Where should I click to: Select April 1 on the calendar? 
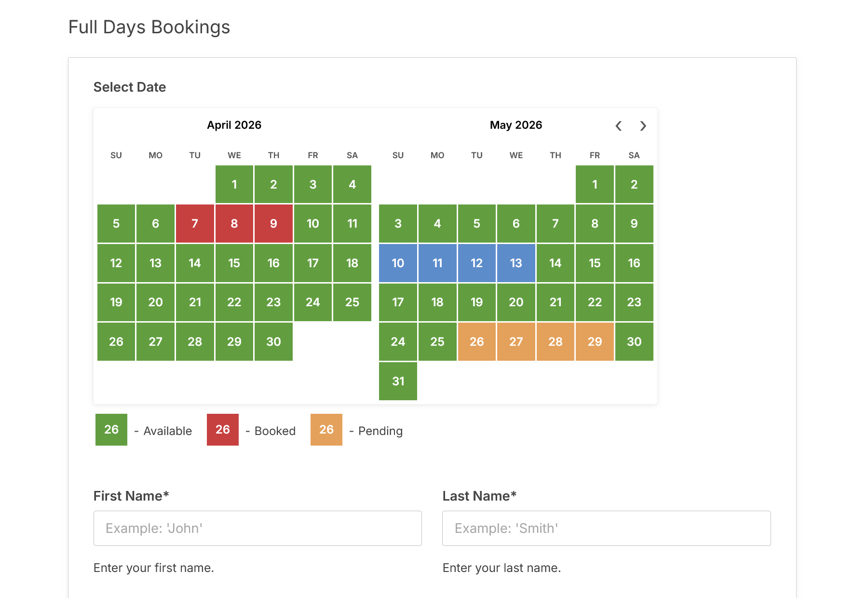click(x=234, y=184)
